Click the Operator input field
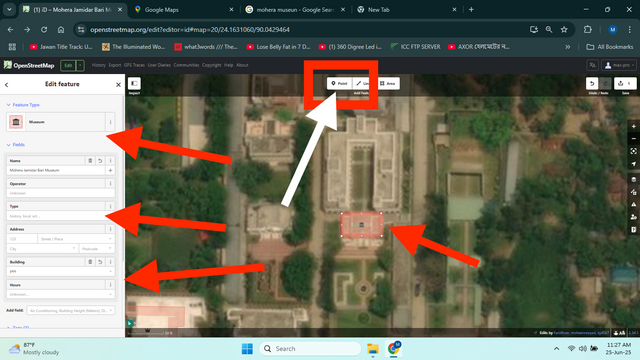The width and height of the screenshot is (640, 360). point(60,193)
